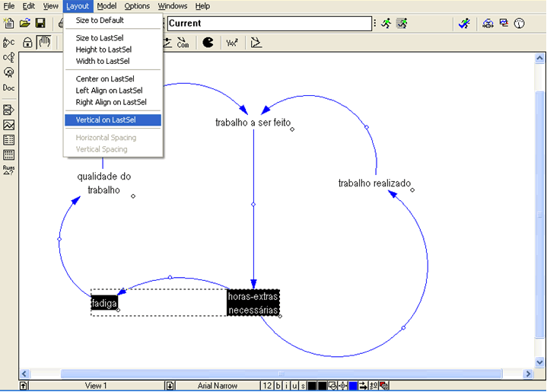Click the fadiga variable label
547x392 pixels.
point(103,303)
